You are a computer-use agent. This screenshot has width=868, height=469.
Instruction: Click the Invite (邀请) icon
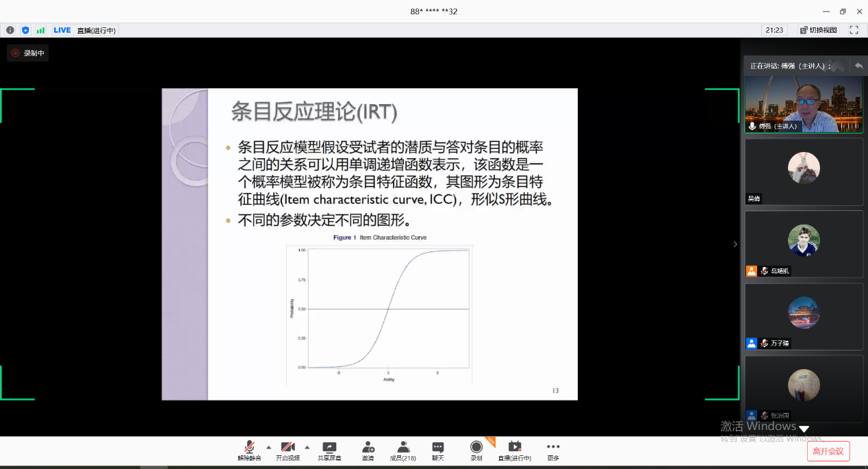(x=368, y=451)
